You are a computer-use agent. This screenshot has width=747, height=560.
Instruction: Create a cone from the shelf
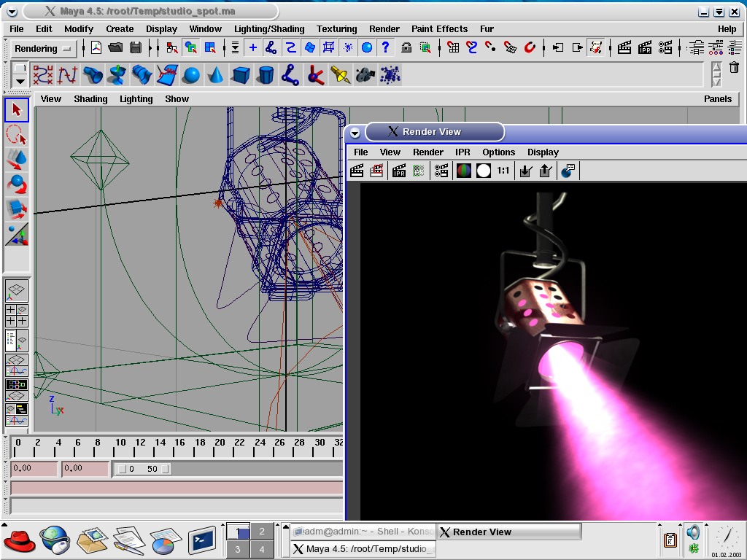[x=216, y=75]
